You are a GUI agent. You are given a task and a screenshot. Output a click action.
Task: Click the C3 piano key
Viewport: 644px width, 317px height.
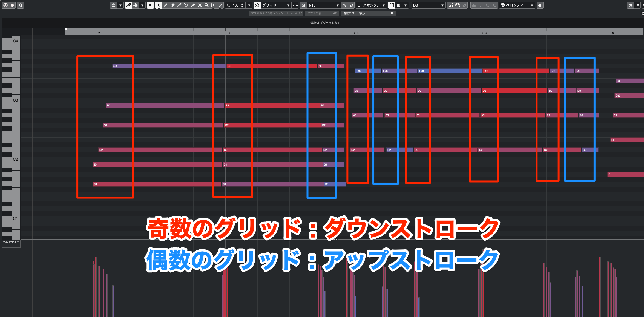(11, 100)
